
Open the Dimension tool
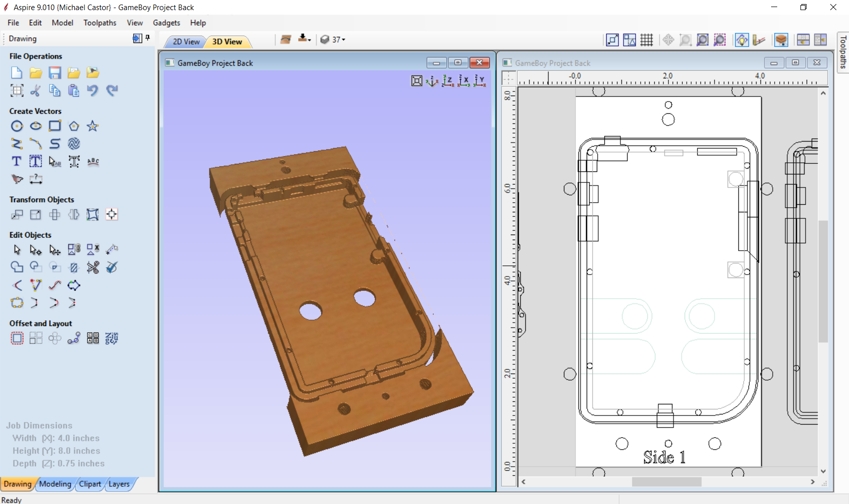tap(35, 179)
